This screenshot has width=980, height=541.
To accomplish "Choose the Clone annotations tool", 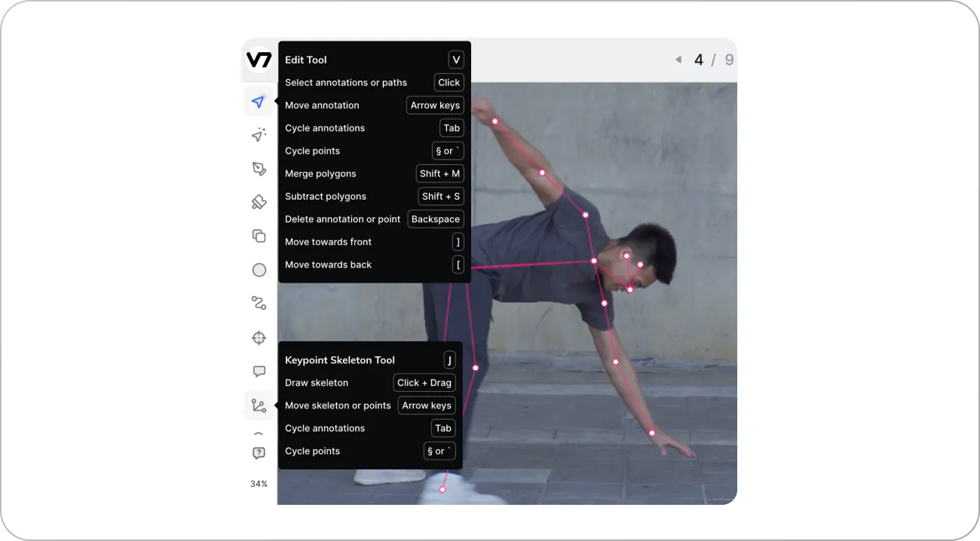I will [259, 236].
